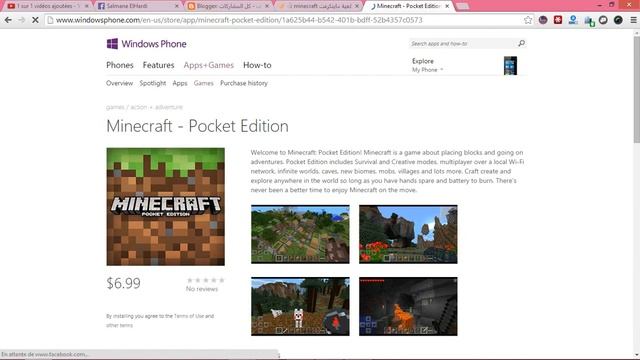
Task: Go to the Overview sub-page
Action: [119, 83]
